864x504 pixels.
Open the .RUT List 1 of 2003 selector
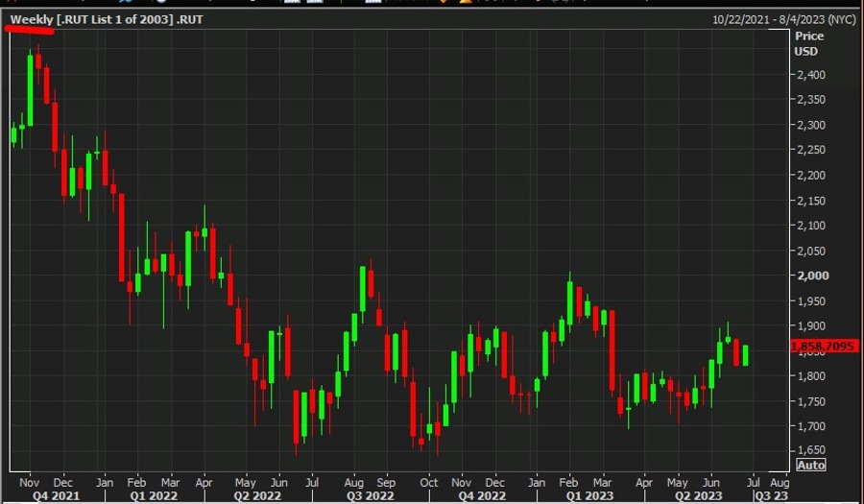pyautogui.click(x=115, y=20)
